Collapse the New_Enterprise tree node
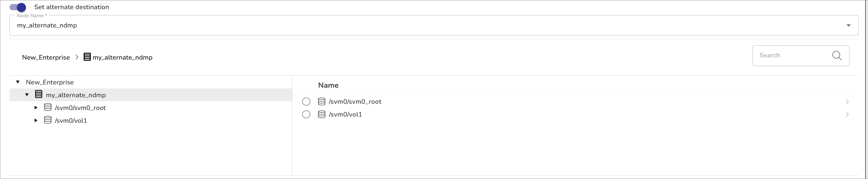The height and width of the screenshot is (179, 868). [18, 82]
